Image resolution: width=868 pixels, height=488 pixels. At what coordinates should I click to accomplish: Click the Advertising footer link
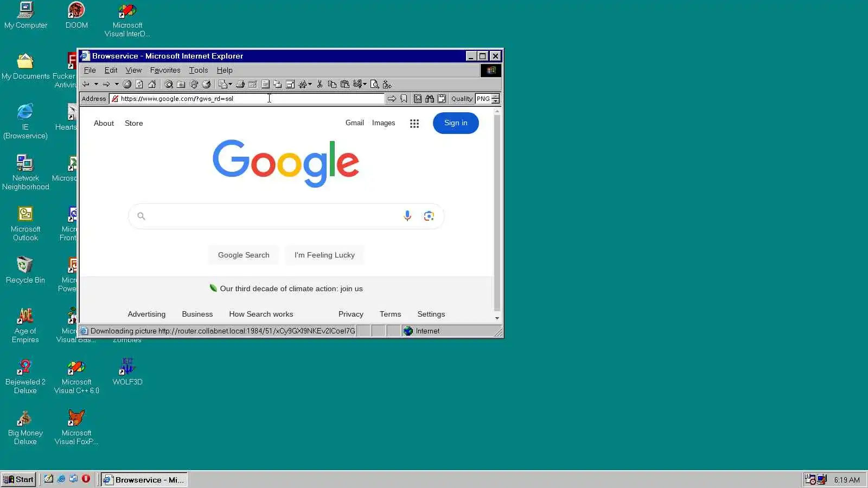[146, 314]
